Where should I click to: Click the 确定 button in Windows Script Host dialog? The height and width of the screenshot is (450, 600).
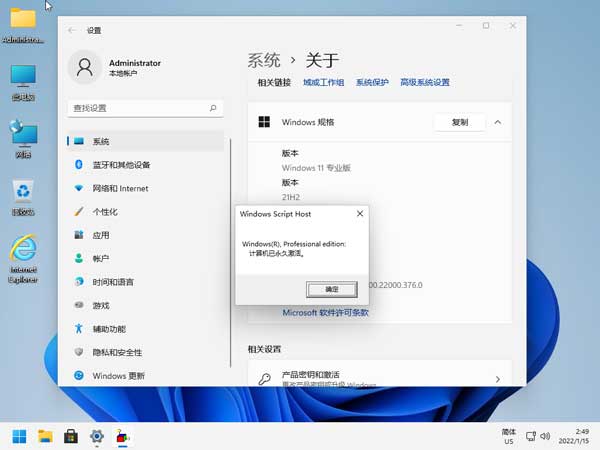click(x=332, y=289)
